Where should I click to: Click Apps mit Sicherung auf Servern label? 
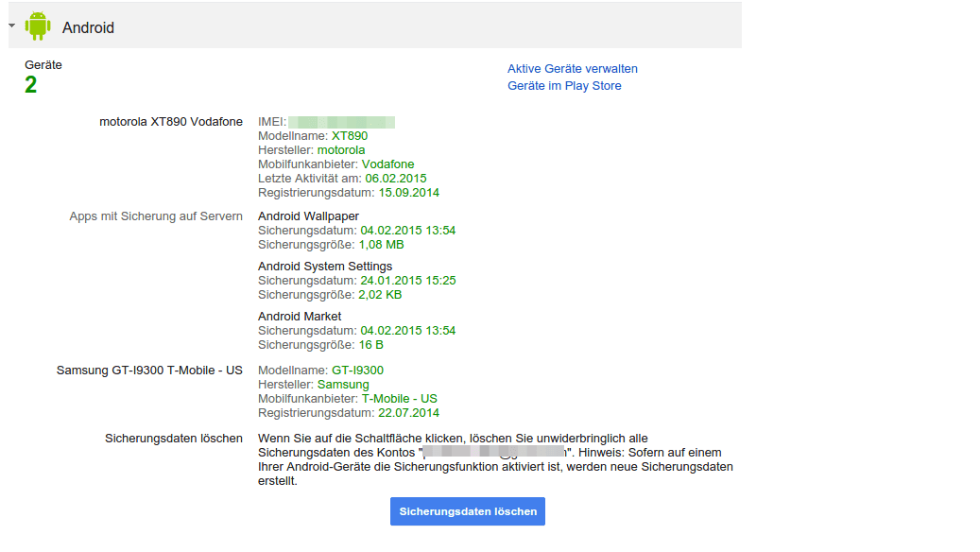(x=156, y=216)
